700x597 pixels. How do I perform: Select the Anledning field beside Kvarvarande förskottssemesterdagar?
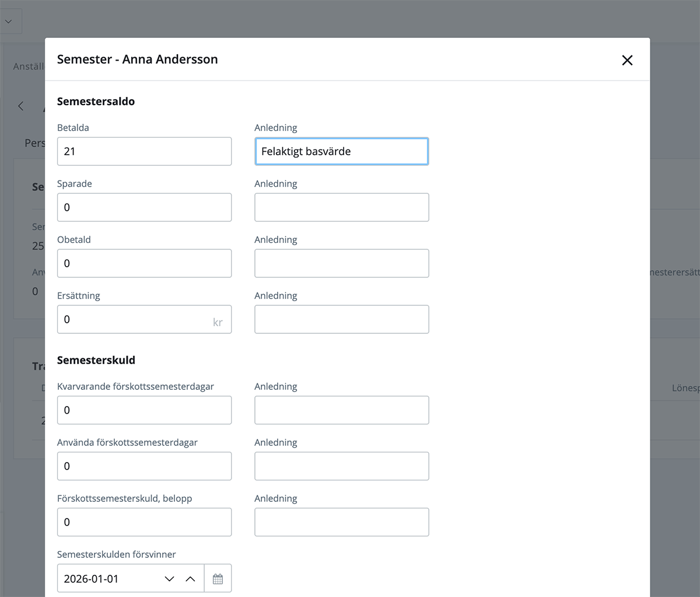341,410
